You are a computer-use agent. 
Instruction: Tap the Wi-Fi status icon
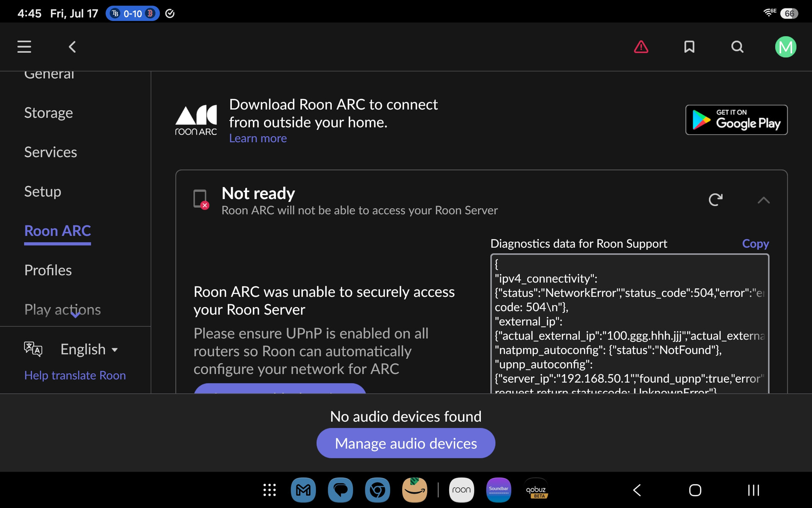(x=770, y=13)
